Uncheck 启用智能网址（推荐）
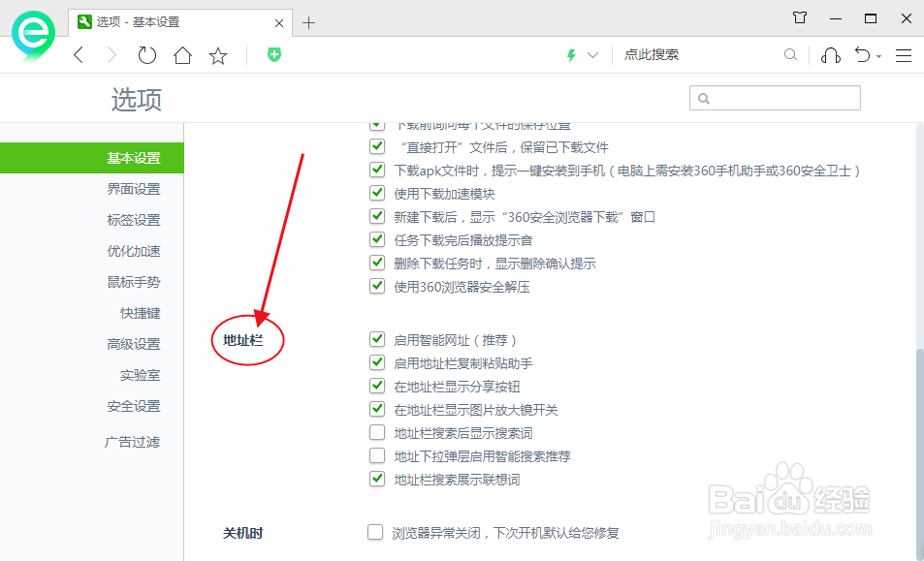Viewport: 924px width, 561px height. [x=377, y=339]
